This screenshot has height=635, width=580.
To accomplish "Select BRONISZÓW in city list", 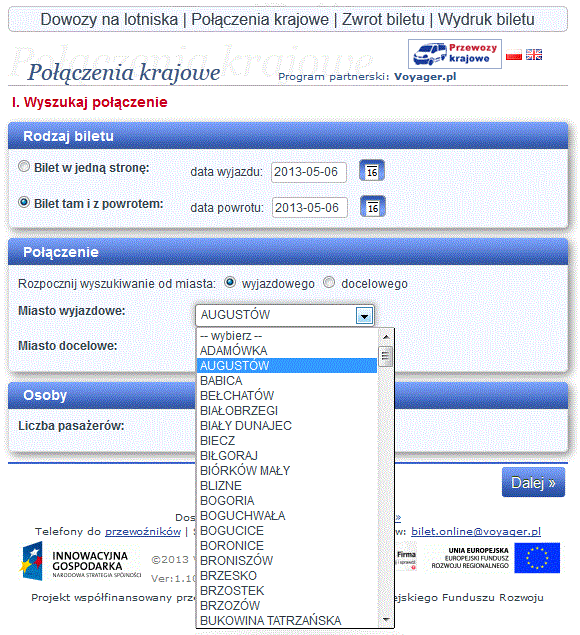I will (287, 560).
